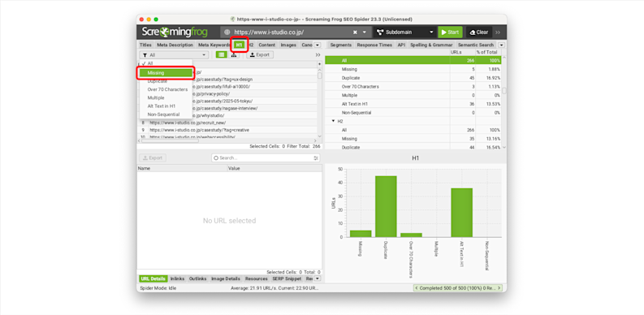Open the Response Times tab
The height and width of the screenshot is (315, 644).
click(x=374, y=45)
